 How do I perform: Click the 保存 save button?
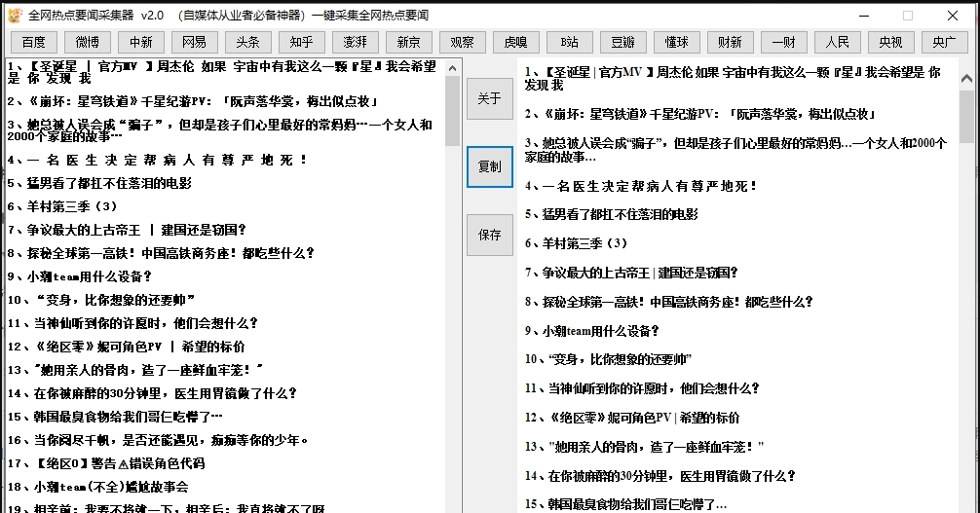point(489,235)
